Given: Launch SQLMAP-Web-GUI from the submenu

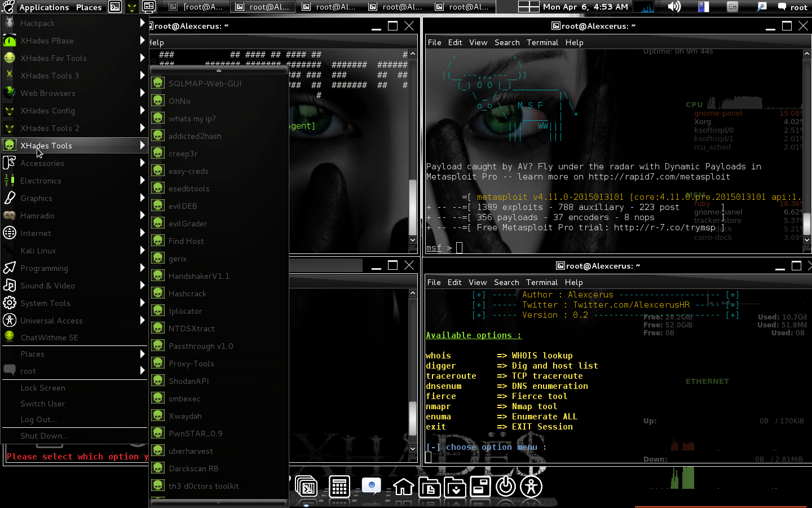Looking at the screenshot, I should (219, 84).
